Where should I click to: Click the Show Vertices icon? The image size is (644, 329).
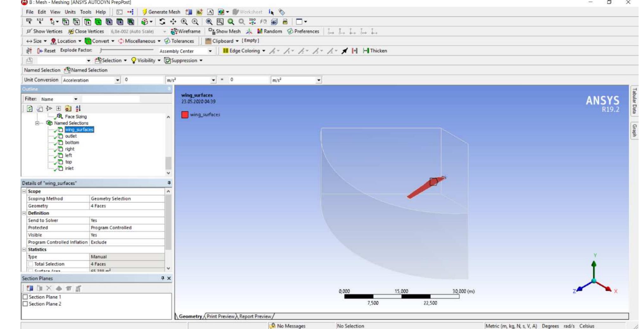point(29,31)
